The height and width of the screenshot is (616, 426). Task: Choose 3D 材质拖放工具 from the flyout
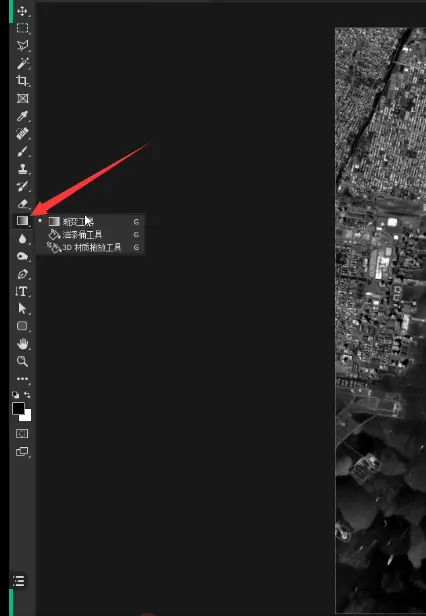(x=90, y=248)
